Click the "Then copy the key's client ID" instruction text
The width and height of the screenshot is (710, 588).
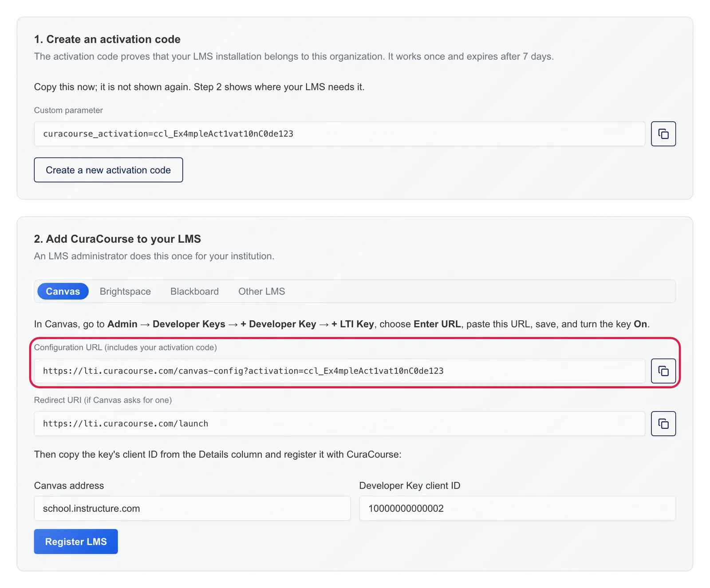(218, 454)
